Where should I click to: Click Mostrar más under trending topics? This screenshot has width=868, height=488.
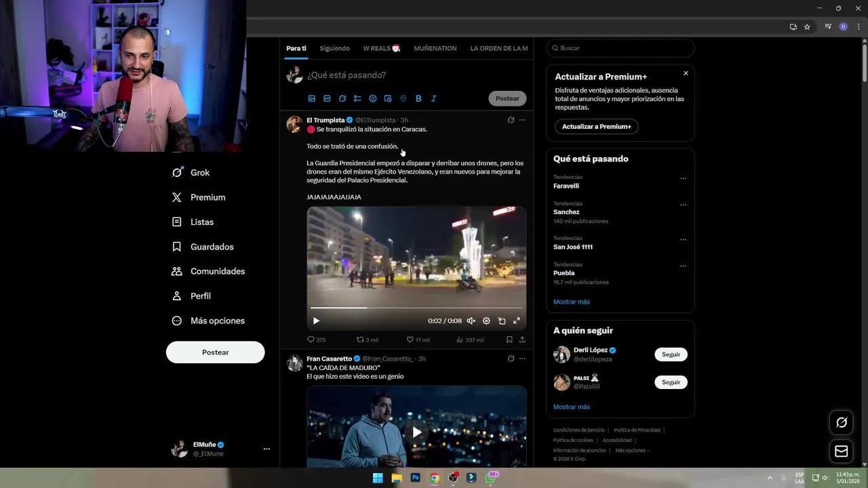tap(572, 302)
